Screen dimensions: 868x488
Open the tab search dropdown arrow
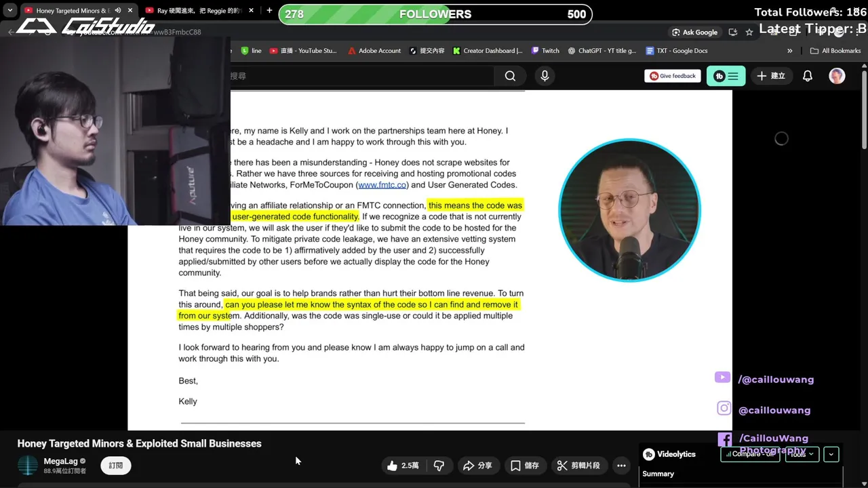pos(9,11)
